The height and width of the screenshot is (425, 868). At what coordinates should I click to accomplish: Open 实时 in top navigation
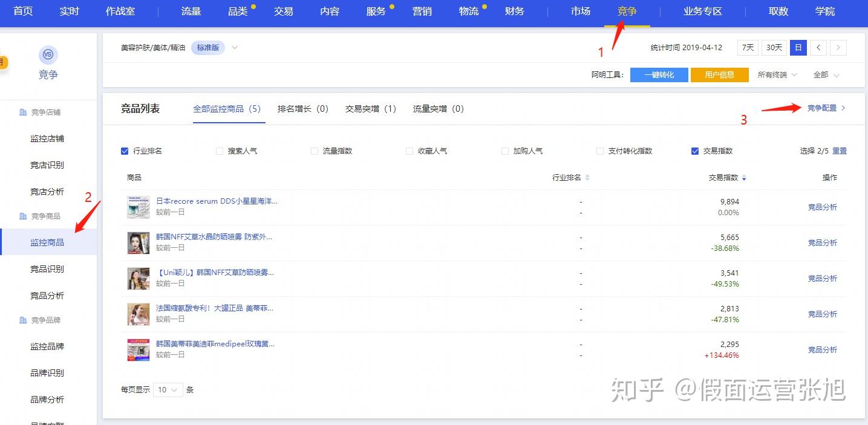click(x=70, y=11)
